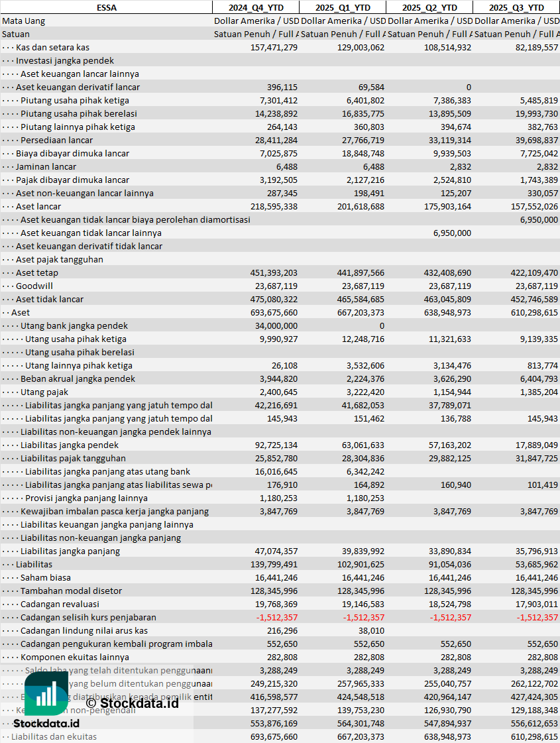This screenshot has width=560, height=743.
Task: Select the 2024_Q4_YTD column header
Action: pos(255,7)
